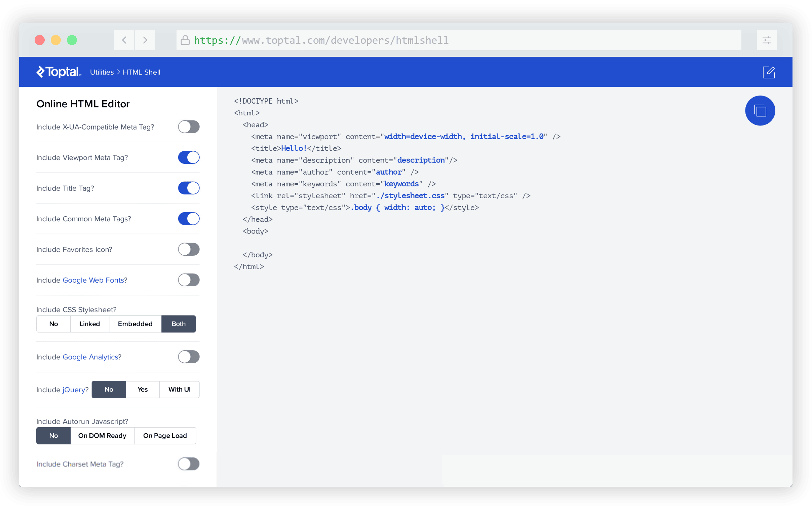Screen dimensions: 812x510
Task: Enable the X-UA-Compatible meta tag toggle
Action: 189,127
